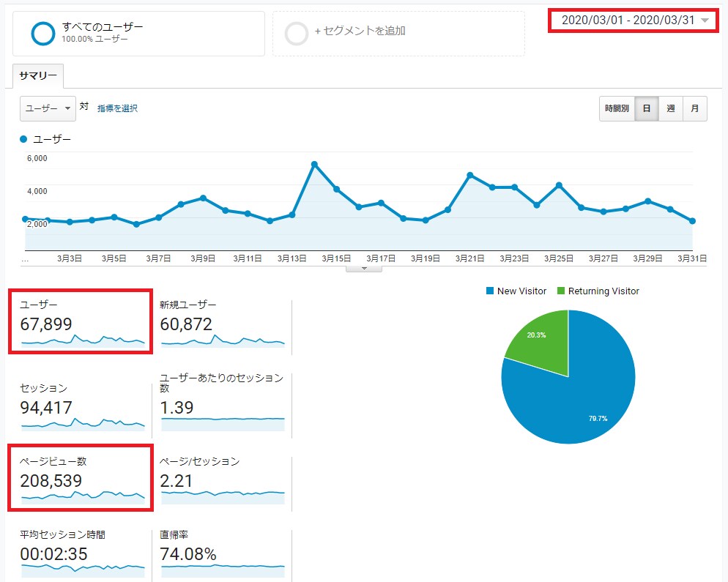Click the ユーザー legend dot above the chart
Screen dimensions: 728x582
click(x=23, y=139)
